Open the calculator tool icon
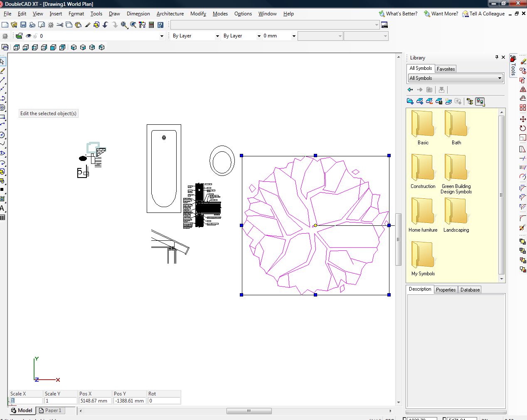The width and height of the screenshot is (527, 420). point(151,25)
